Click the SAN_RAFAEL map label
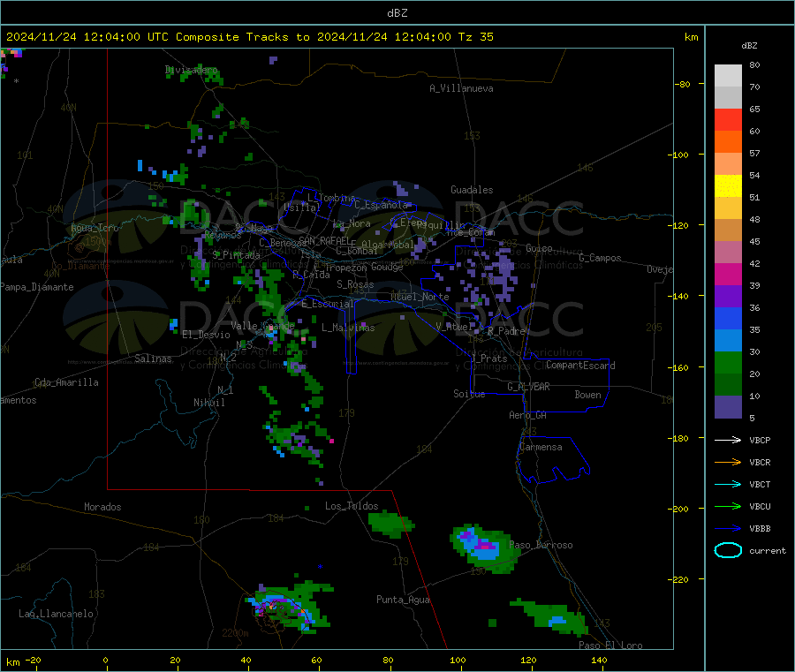 click(x=324, y=240)
